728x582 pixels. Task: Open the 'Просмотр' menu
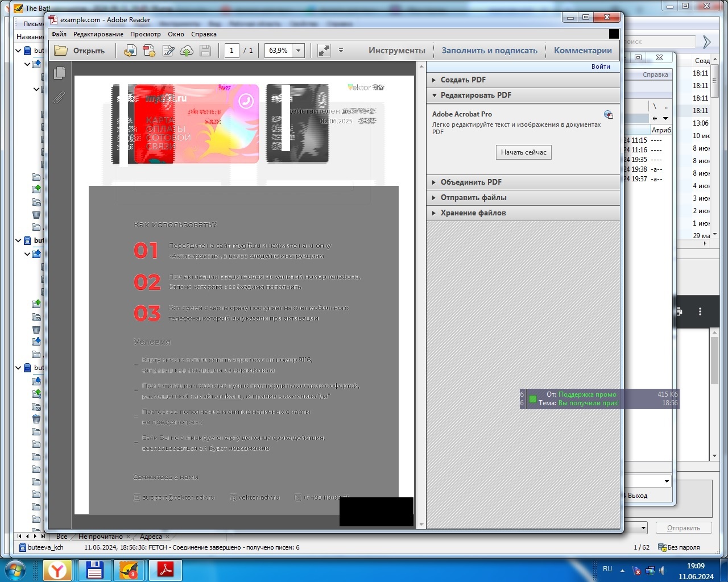click(145, 34)
